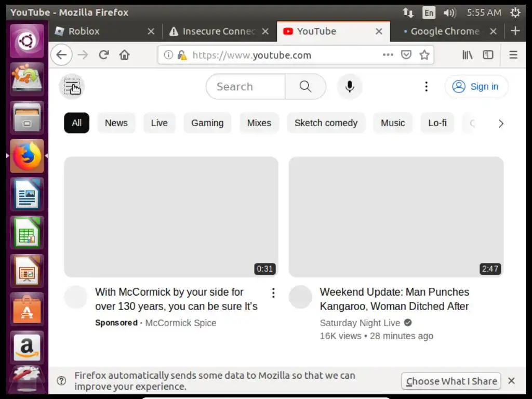Click the notification bar question mark icon
Image resolution: width=532 pixels, height=399 pixels.
click(61, 381)
